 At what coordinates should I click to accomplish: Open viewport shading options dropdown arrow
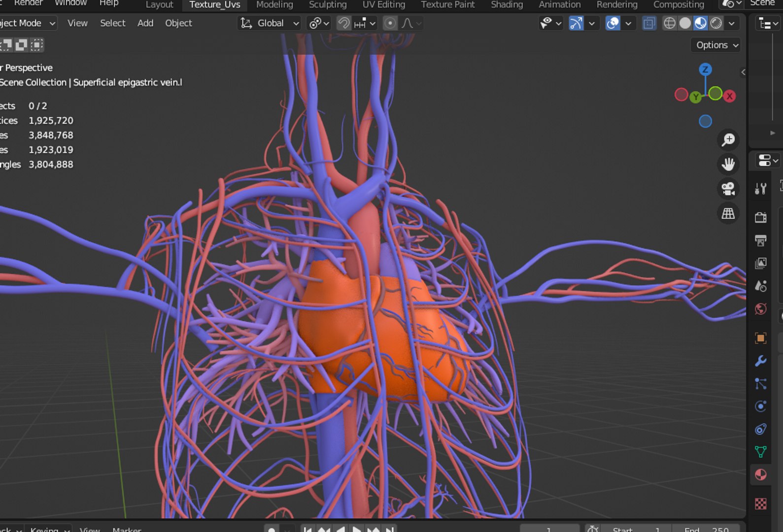[732, 23]
